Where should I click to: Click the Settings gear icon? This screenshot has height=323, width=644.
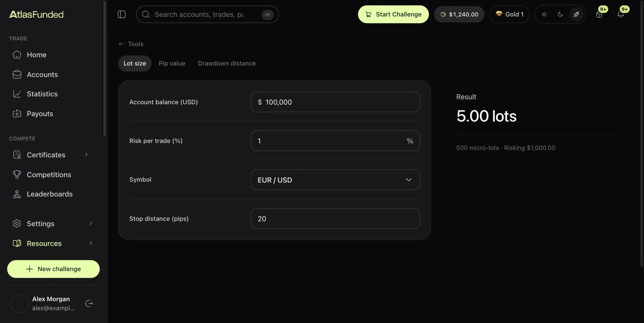(x=17, y=224)
